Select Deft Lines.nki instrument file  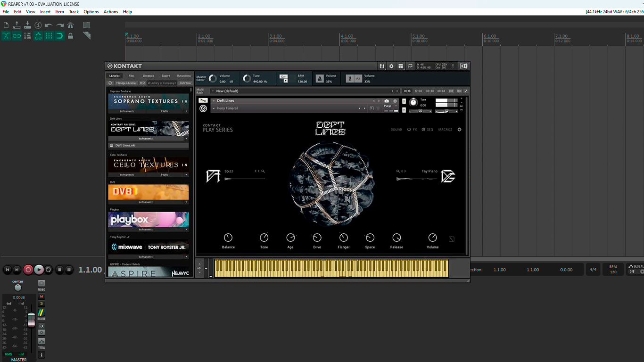149,146
